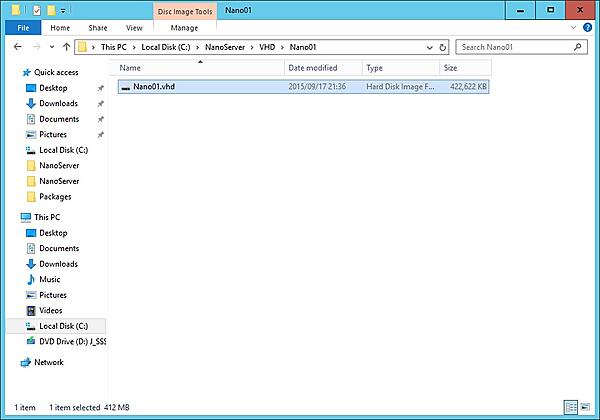Unpin Pictures using its pin icon

(101, 135)
